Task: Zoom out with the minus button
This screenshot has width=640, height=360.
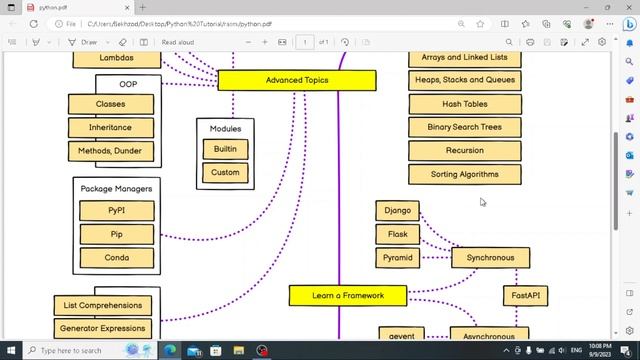Action: click(248, 42)
